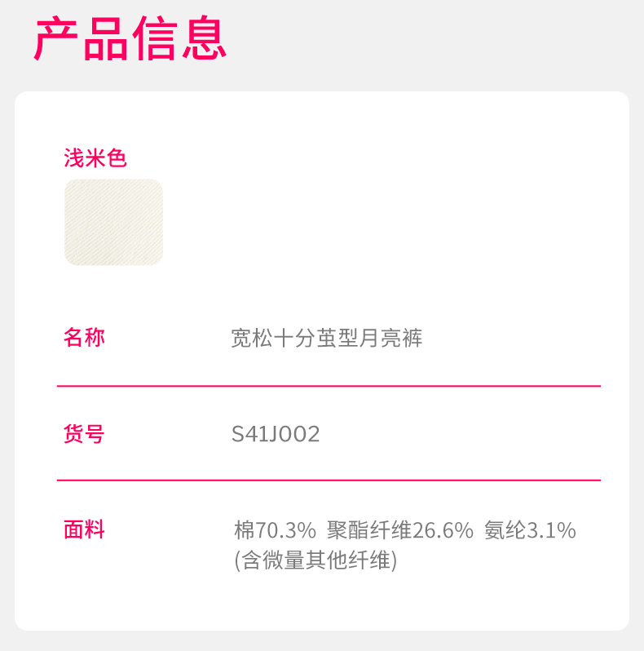
Task: Click the pink divider below 名称 row
Action: coord(329,386)
